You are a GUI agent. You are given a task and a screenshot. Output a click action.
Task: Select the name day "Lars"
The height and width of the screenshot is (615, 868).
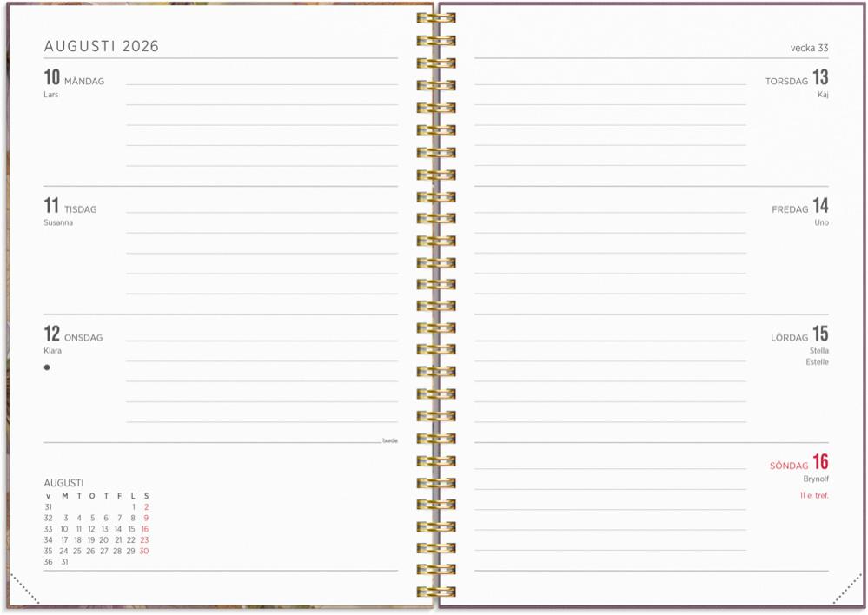[x=51, y=95]
